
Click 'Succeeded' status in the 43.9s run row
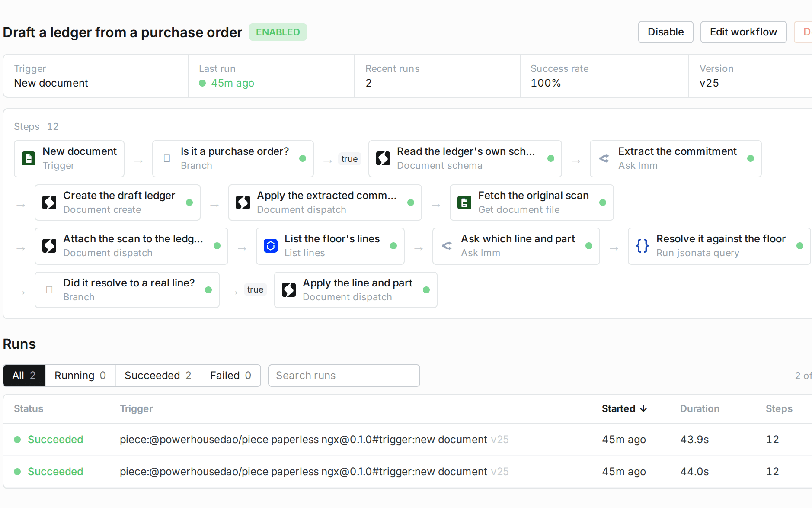click(55, 440)
